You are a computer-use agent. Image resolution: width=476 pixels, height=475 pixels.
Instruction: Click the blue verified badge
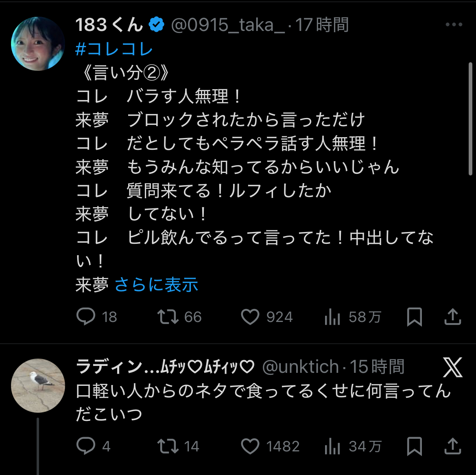point(156,25)
